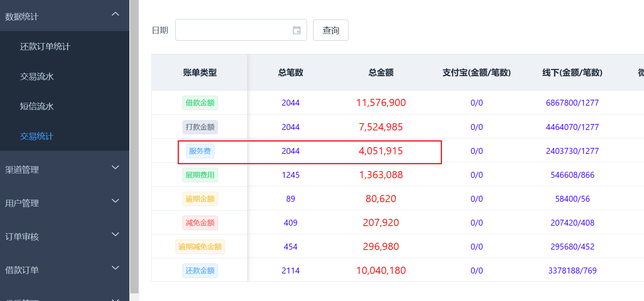Expand the 渠道管理 menu
644x301 pixels.
click(115, 168)
